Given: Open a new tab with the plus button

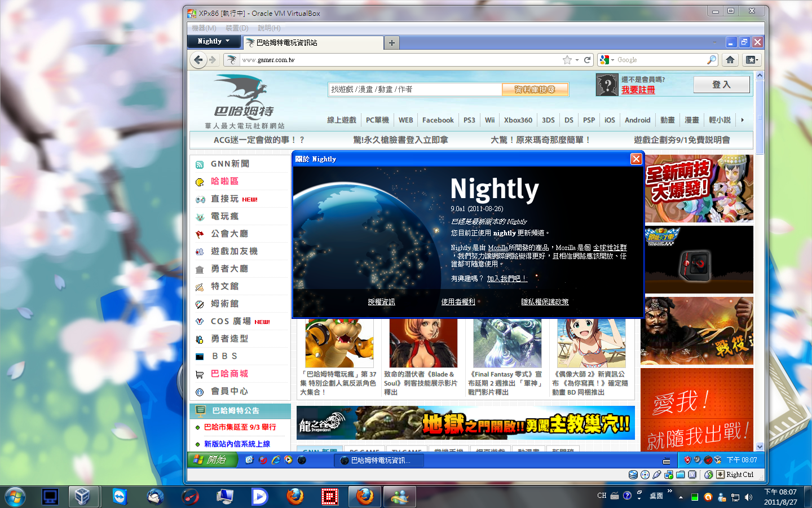Looking at the screenshot, I should point(391,42).
